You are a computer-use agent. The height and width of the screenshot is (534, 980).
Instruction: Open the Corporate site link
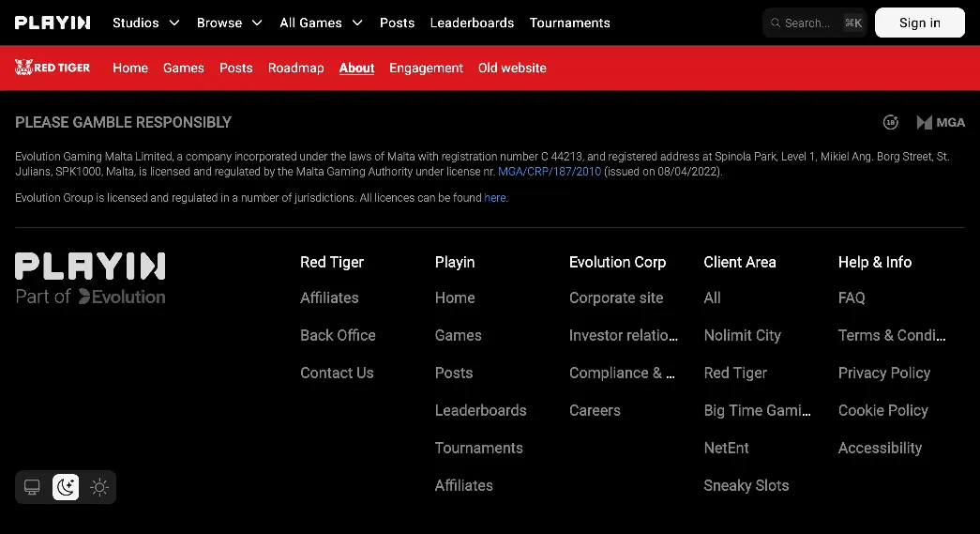pos(615,298)
